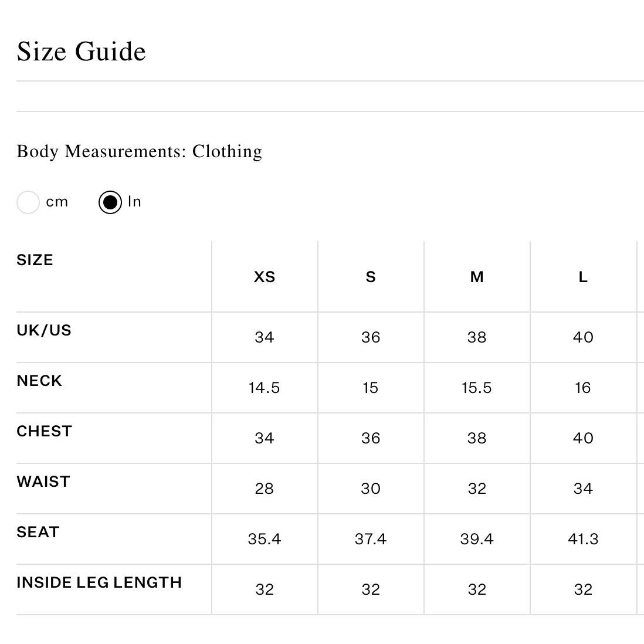The width and height of the screenshot is (644, 644).
Task: Click the NECK row label
Action: click(39, 381)
